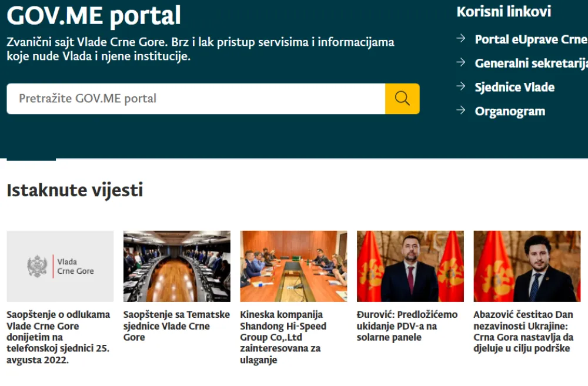Click arrow icon beside Generalni sekretarijat link
This screenshot has height=386, width=588.
pyautogui.click(x=461, y=62)
